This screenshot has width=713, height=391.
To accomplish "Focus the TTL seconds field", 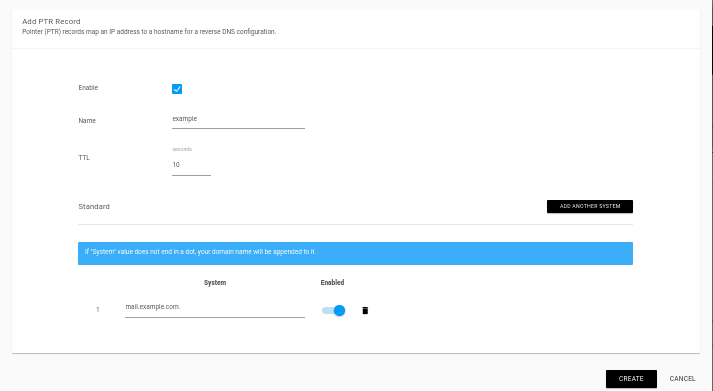I will point(191,165).
